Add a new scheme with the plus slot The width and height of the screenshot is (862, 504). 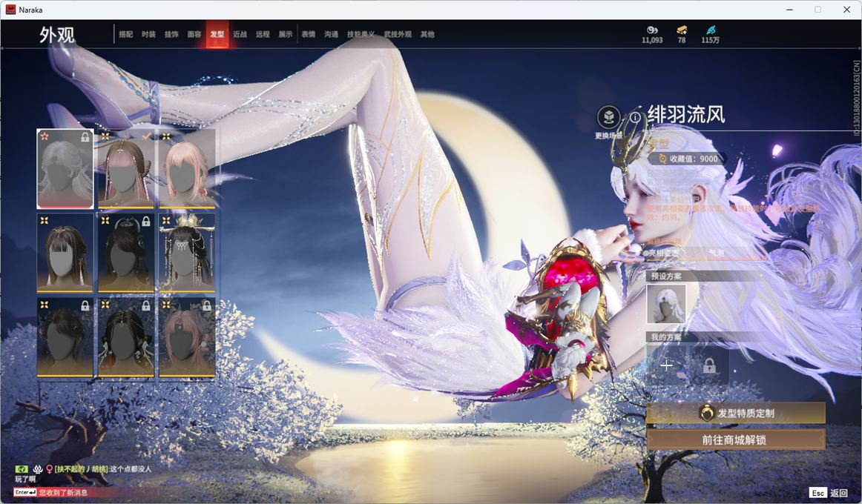point(666,365)
